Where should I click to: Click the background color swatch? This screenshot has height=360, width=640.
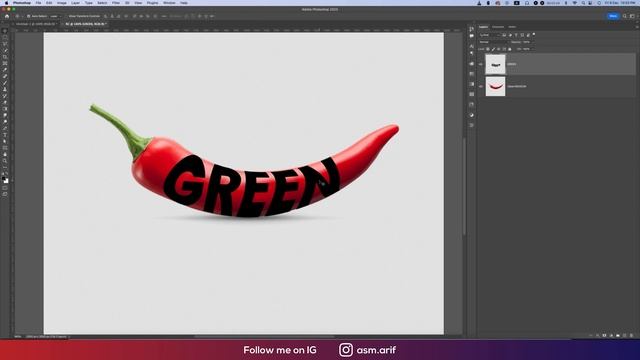[6, 181]
